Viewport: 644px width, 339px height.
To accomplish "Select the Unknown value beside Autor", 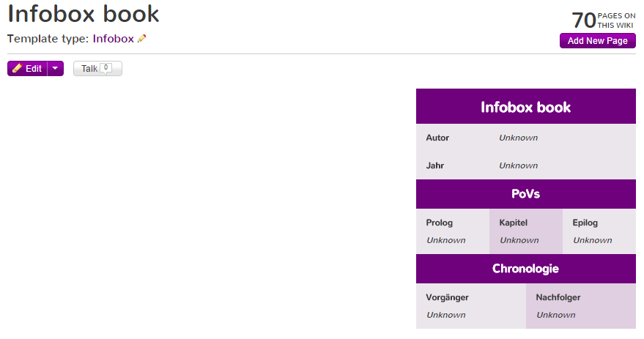I will pyautogui.click(x=518, y=138).
